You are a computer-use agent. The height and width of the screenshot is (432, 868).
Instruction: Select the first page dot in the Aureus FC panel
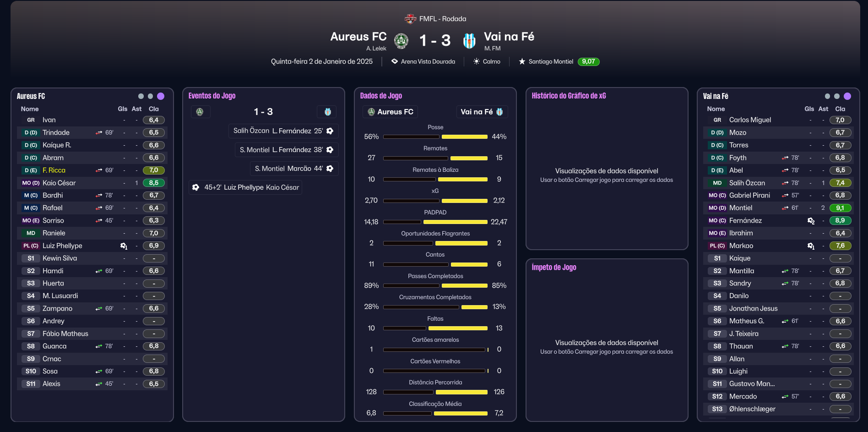[141, 96]
